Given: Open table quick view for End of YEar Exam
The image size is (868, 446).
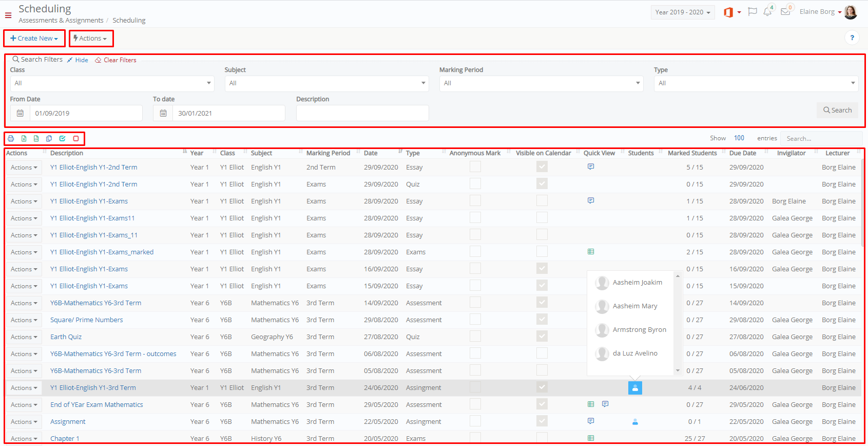Looking at the screenshot, I should pyautogui.click(x=591, y=404).
